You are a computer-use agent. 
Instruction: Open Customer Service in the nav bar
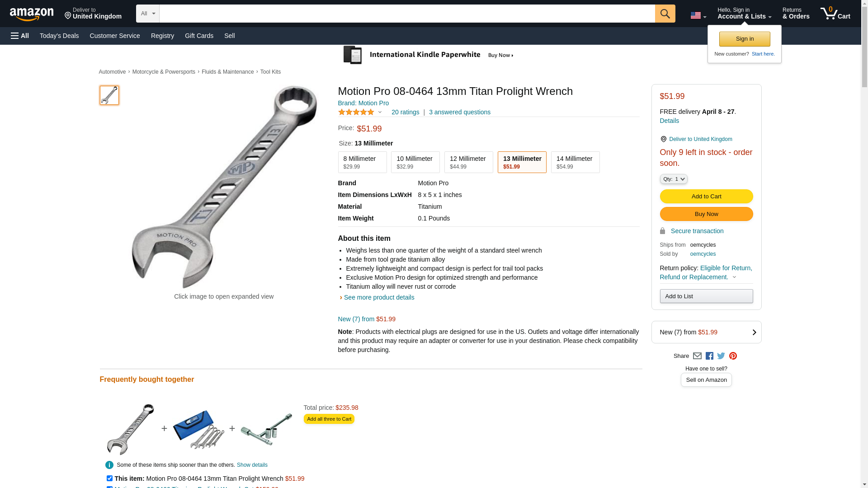pyautogui.click(x=115, y=36)
